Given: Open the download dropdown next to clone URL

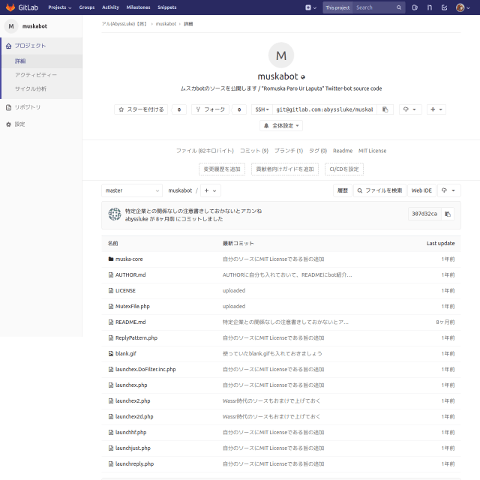Looking at the screenshot, I should [410, 109].
